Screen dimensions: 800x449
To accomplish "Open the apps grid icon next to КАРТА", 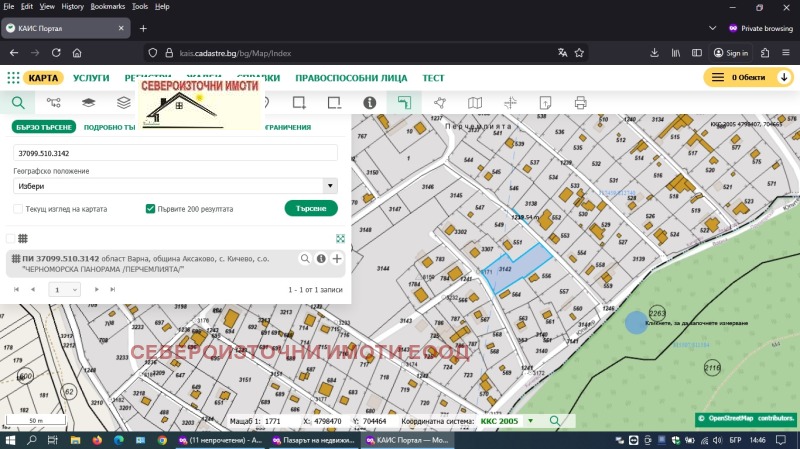I will [x=13, y=77].
